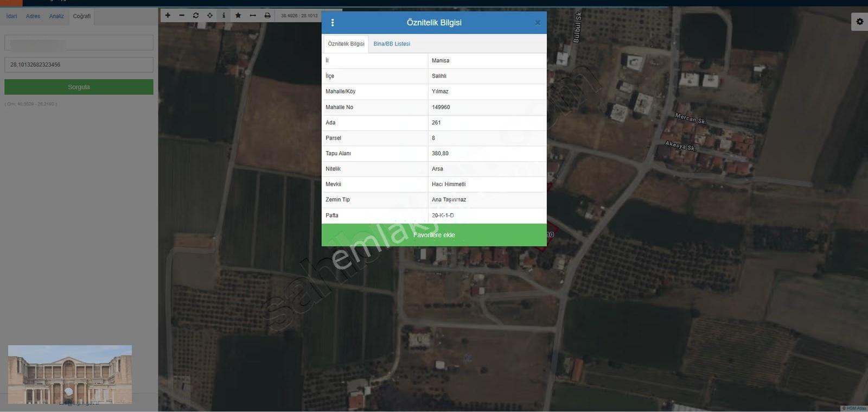Viewport: 868px width, 412px height.
Task: Click the Akasya Sk. street label on map
Action: click(x=680, y=145)
